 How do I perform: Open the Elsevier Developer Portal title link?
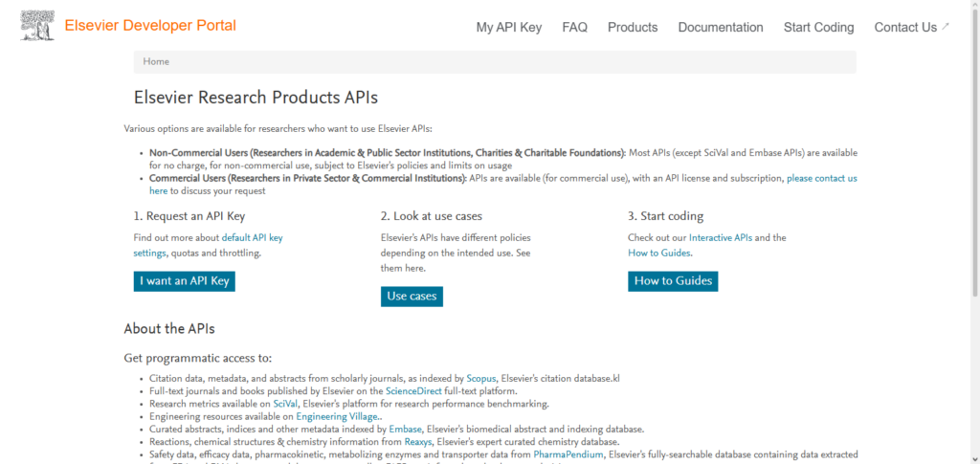[x=150, y=26]
